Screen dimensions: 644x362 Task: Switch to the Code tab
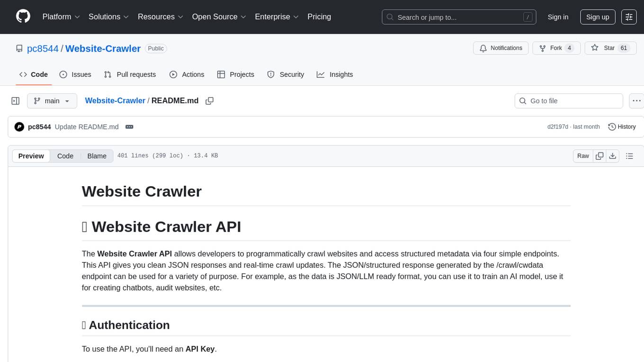(x=34, y=74)
